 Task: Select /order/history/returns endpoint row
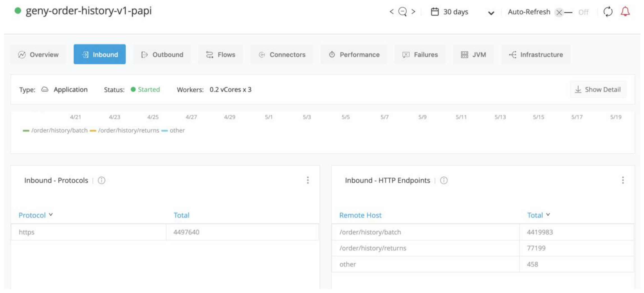tap(483, 248)
